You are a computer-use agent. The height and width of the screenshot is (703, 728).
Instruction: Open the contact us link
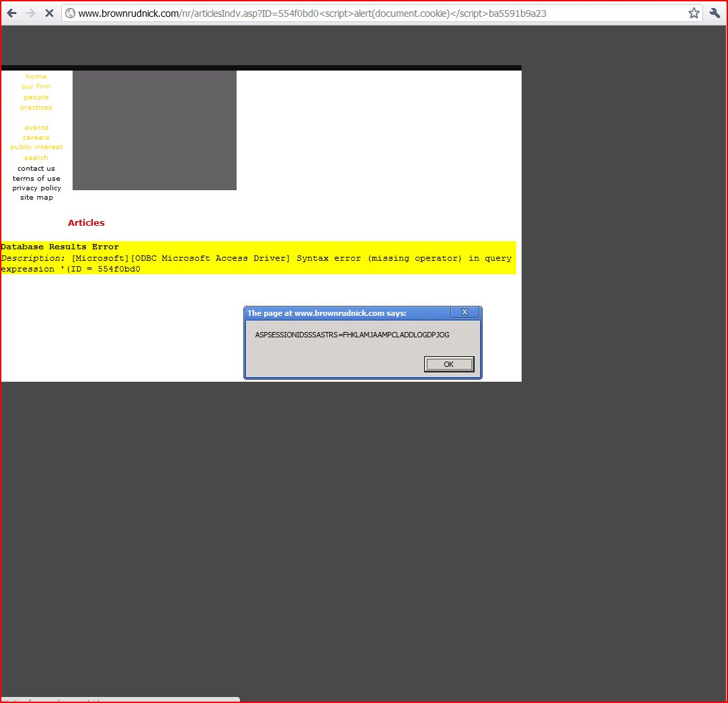coord(36,169)
